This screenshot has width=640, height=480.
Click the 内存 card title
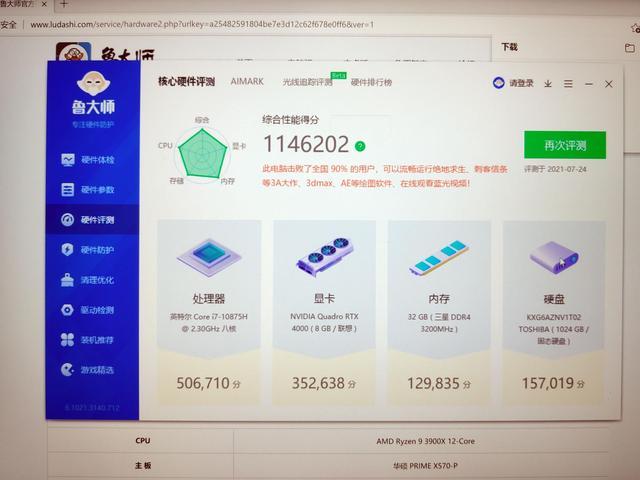[x=439, y=299]
